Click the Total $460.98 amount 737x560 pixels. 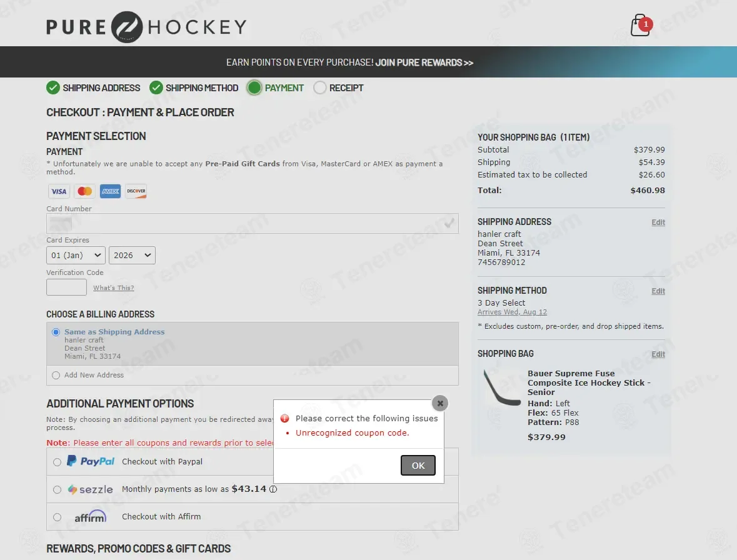click(648, 190)
